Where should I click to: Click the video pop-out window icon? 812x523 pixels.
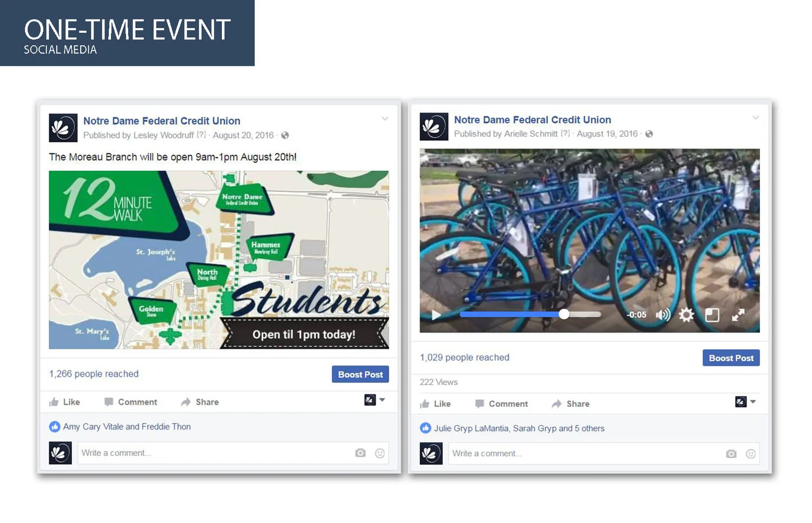coord(712,315)
